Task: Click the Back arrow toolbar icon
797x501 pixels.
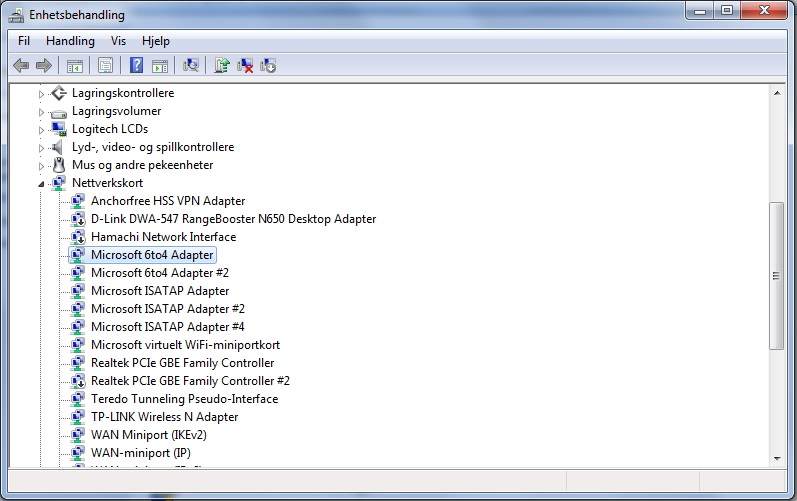Action: pos(21,66)
